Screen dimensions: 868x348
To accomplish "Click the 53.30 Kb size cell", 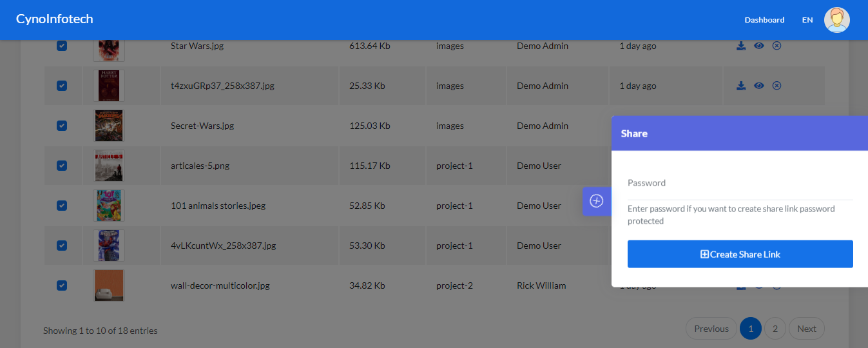I will [x=367, y=246].
